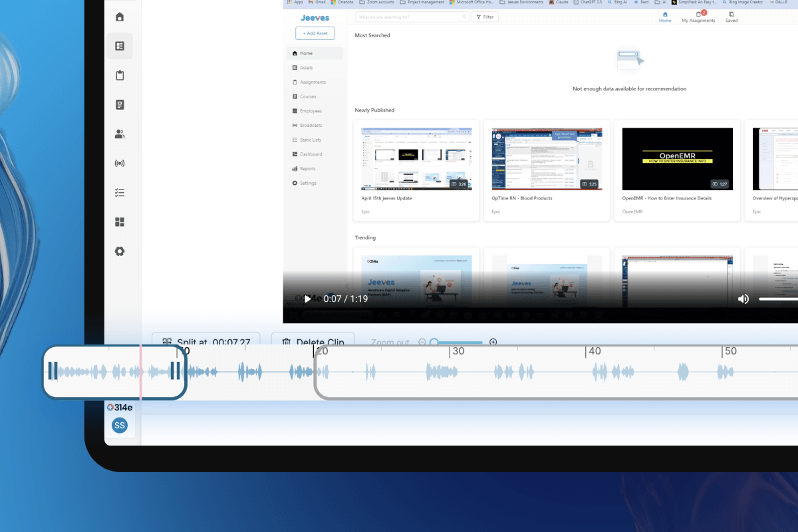The image size is (798, 532).
Task: Select Settings in the Jeeves side menu
Action: pos(315,183)
